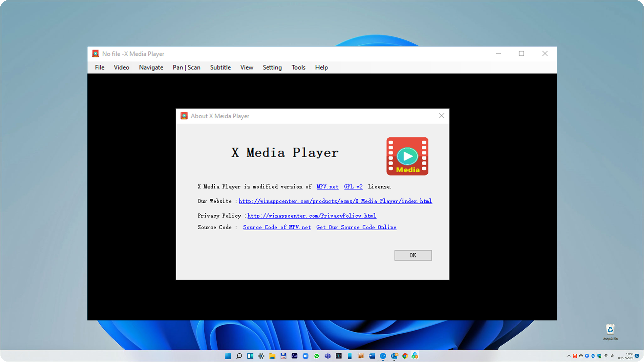Open the Pan | Scan menu
This screenshot has height=362, width=644.
pyautogui.click(x=186, y=67)
